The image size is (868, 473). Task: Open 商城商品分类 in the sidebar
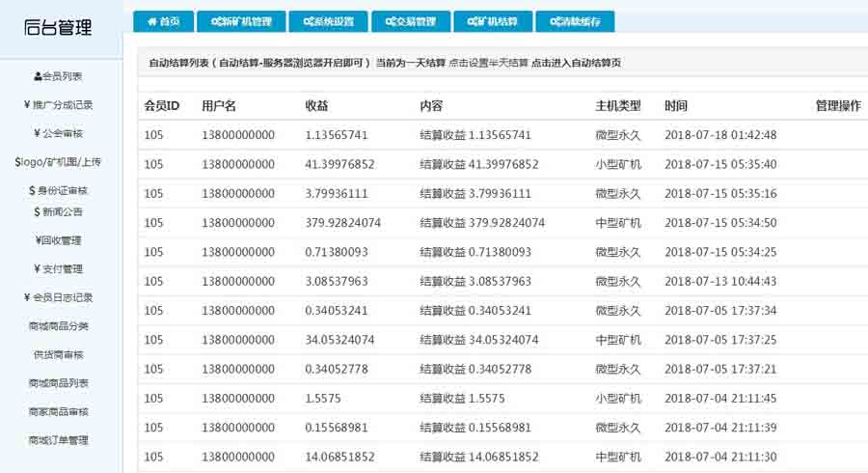pos(61,326)
